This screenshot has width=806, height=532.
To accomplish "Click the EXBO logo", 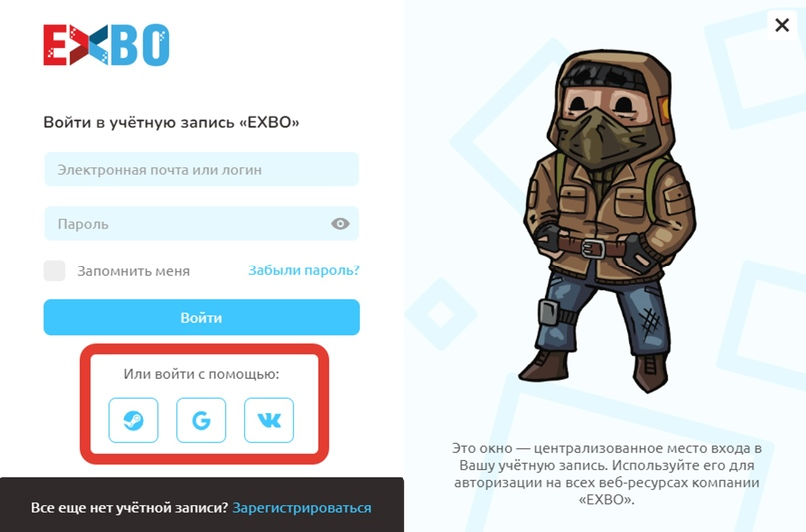I will point(106,45).
